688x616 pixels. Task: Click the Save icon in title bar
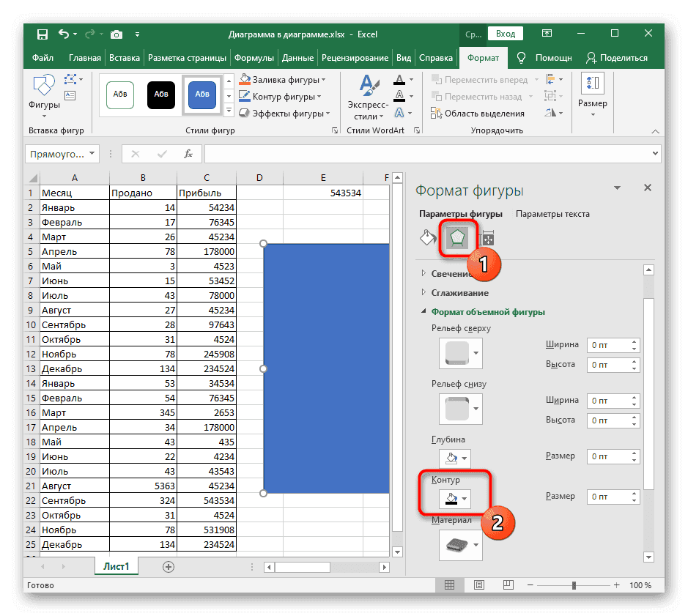[42, 34]
